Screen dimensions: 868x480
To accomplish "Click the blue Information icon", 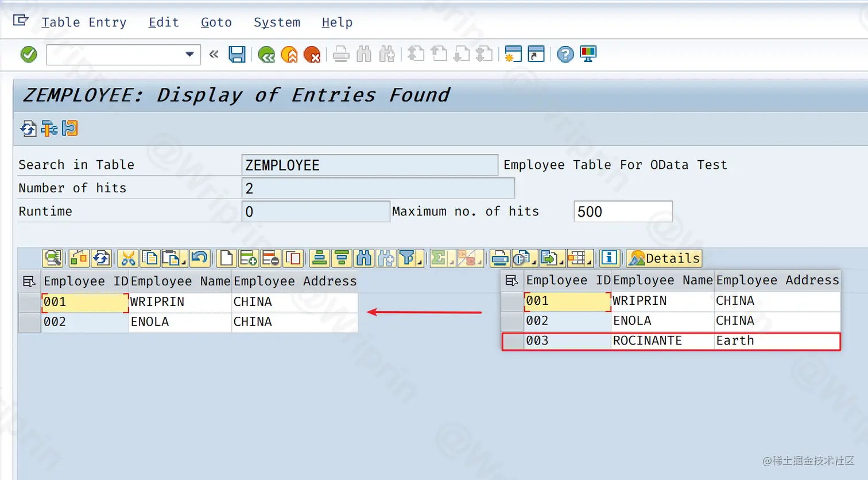I will (610, 258).
